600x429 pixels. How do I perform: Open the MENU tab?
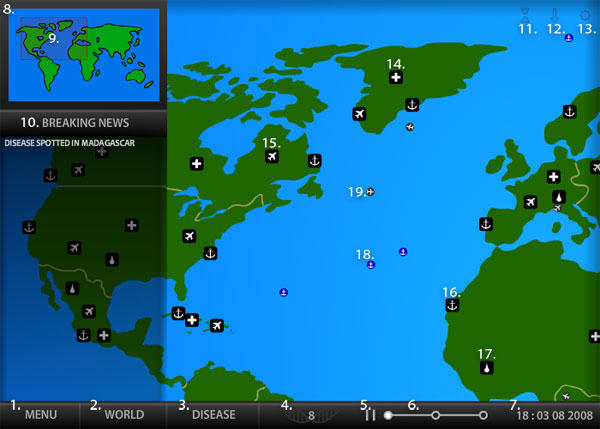point(40,414)
